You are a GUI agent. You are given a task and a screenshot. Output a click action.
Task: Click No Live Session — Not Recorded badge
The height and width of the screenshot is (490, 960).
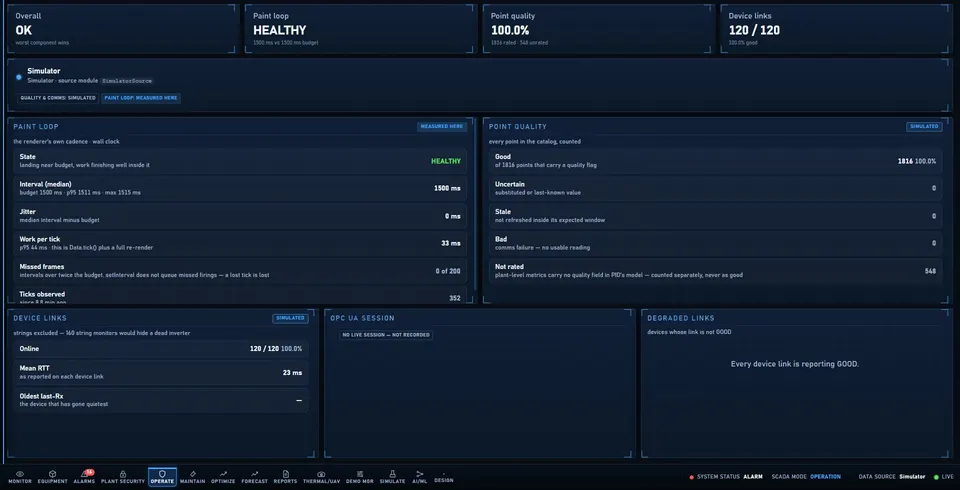pyautogui.click(x=386, y=335)
